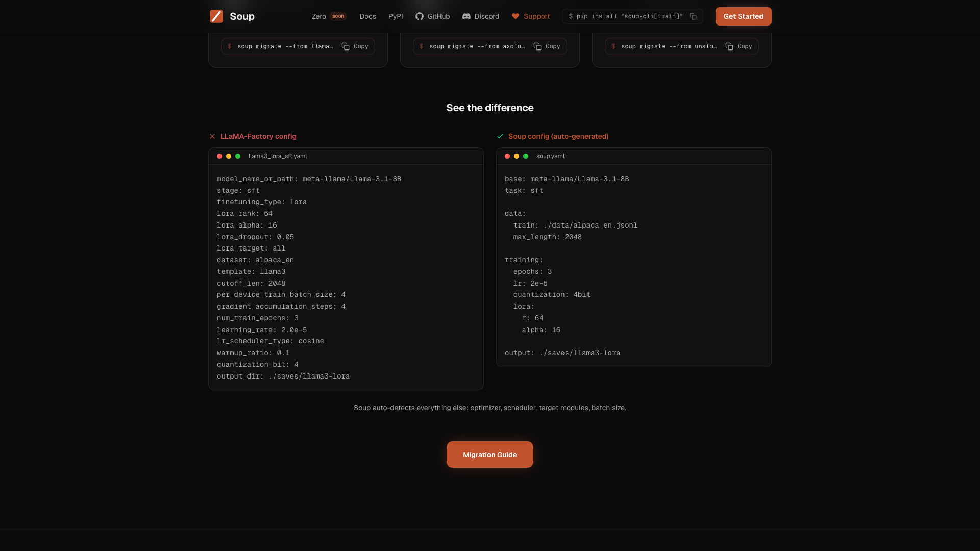Viewport: 980px width, 551px height.
Task: Open the Soup home brand link
Action: click(232, 16)
